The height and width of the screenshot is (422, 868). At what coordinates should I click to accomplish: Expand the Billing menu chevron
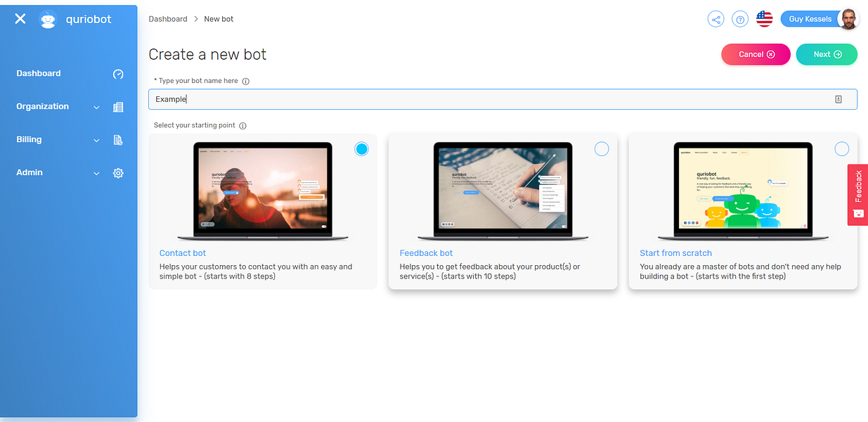[x=96, y=141]
